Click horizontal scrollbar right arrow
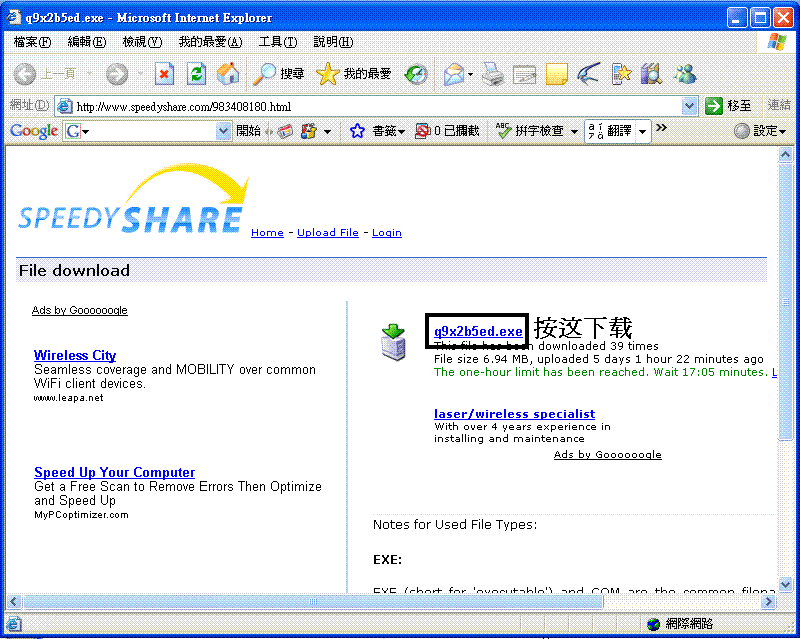The image size is (800, 639). [768, 602]
